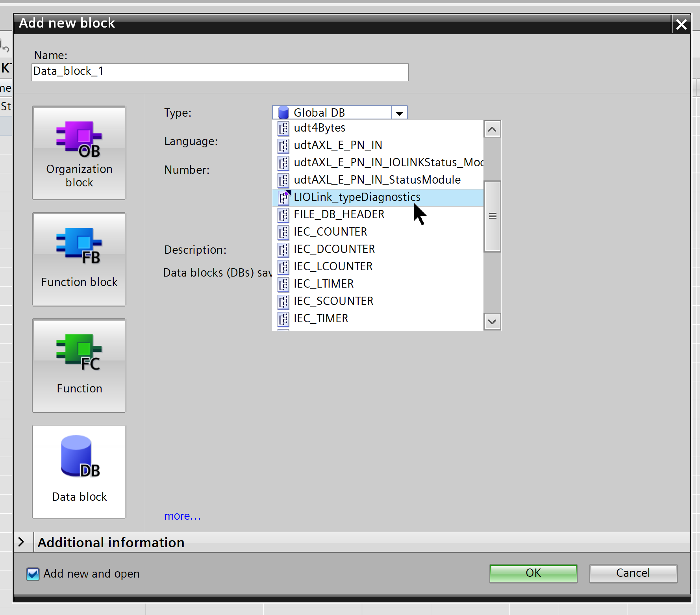Select udtAXL_E_PN_IN_StatusModule entry

click(377, 180)
